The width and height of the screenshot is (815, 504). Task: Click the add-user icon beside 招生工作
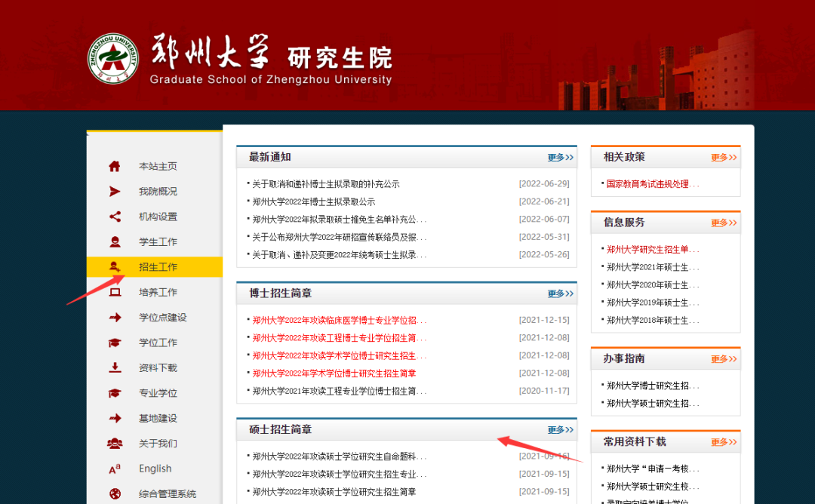pos(115,267)
